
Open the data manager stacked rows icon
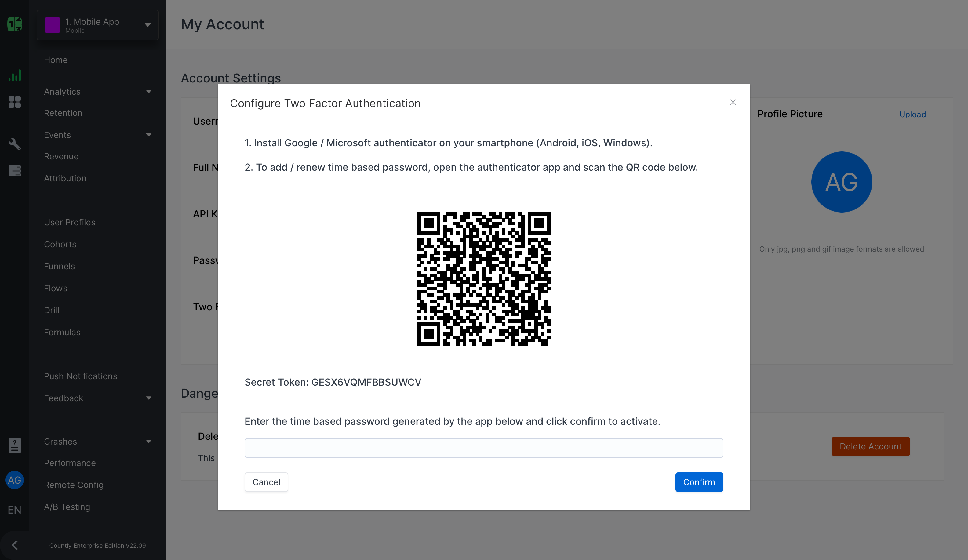(15, 171)
